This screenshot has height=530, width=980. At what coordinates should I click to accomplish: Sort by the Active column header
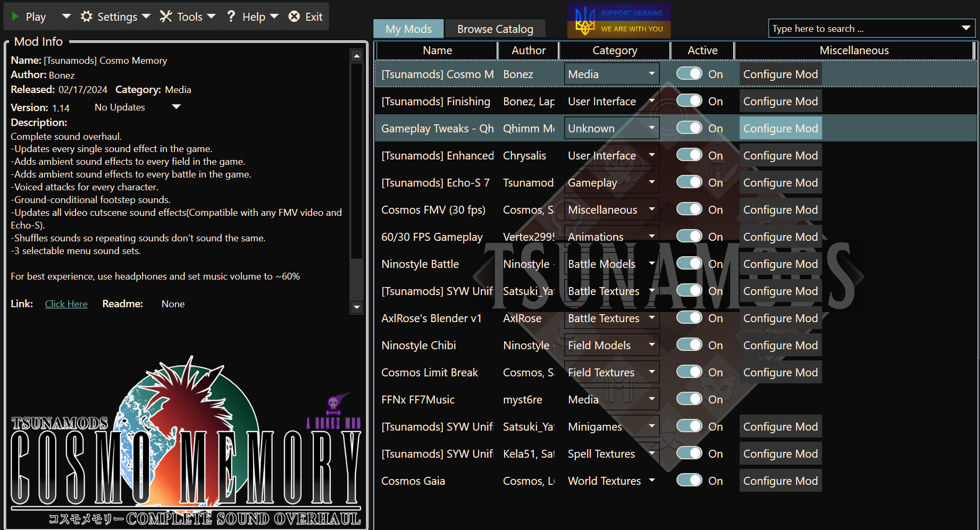[702, 51]
